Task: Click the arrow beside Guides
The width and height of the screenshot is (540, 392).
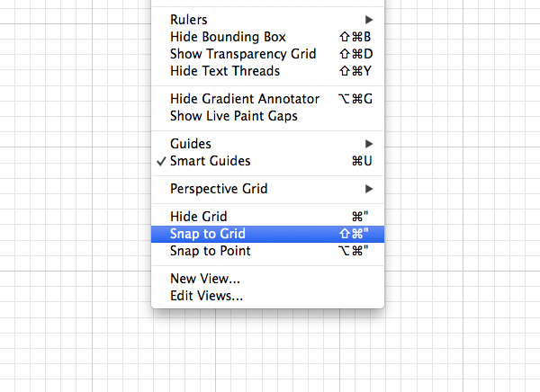Action: tap(369, 144)
